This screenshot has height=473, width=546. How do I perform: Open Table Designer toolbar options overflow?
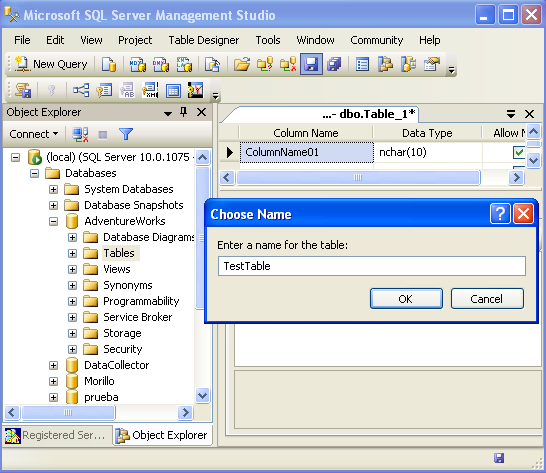[x=216, y=95]
